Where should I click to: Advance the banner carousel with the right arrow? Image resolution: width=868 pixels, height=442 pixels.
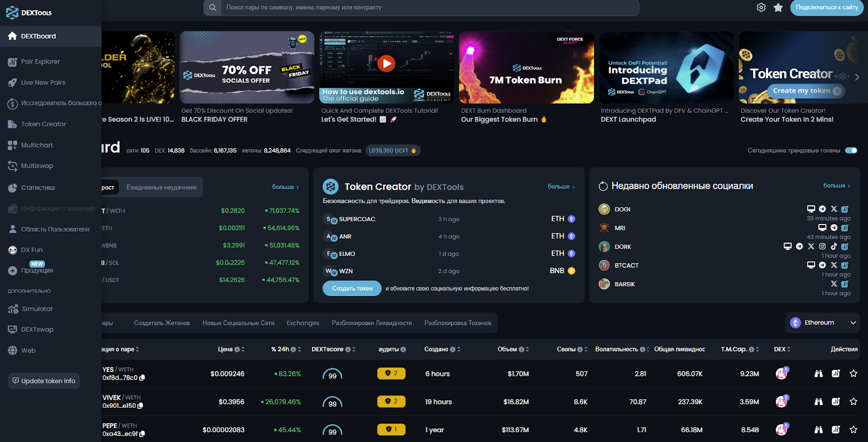pyautogui.click(x=857, y=77)
